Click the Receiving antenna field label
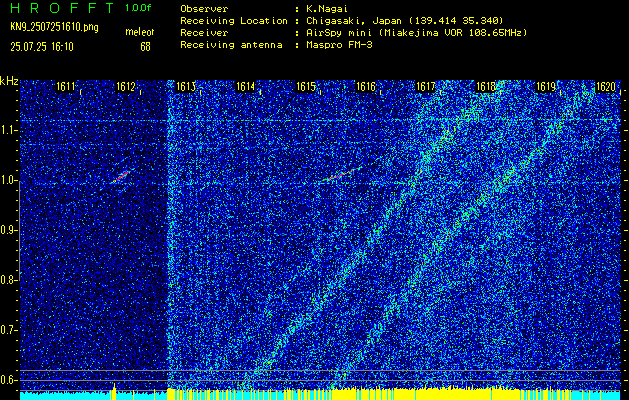 [231, 45]
